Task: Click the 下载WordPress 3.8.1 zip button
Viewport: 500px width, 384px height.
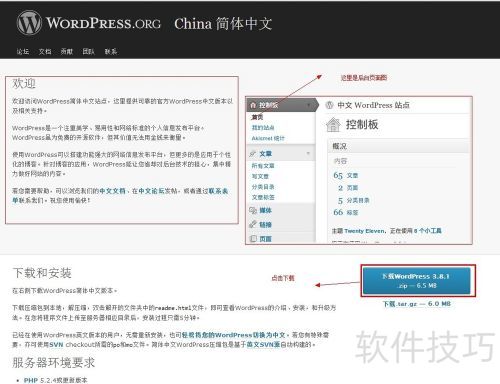Action: point(416,281)
